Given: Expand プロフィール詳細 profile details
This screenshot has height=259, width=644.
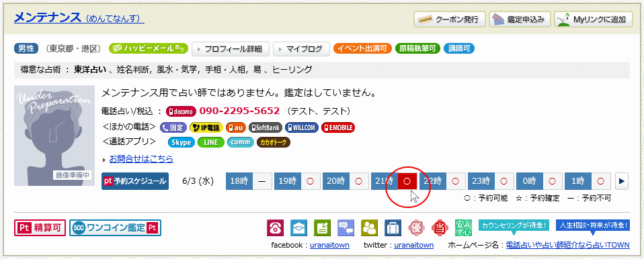Looking at the screenshot, I should pyautogui.click(x=231, y=49).
